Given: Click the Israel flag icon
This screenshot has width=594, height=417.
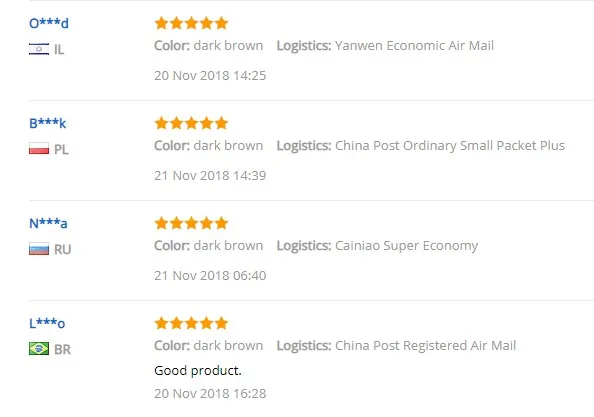Looking at the screenshot, I should 39,49.
